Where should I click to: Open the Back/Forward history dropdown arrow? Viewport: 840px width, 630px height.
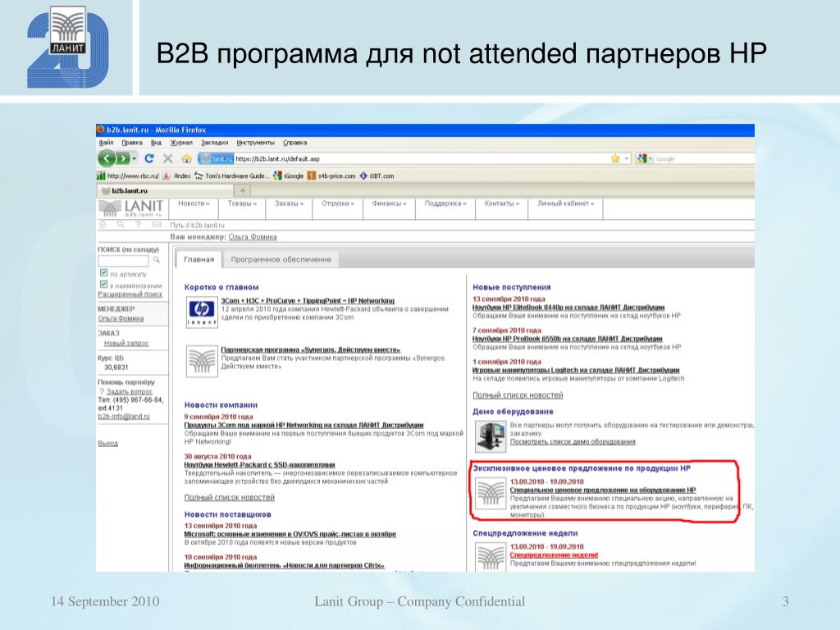pyautogui.click(x=134, y=158)
